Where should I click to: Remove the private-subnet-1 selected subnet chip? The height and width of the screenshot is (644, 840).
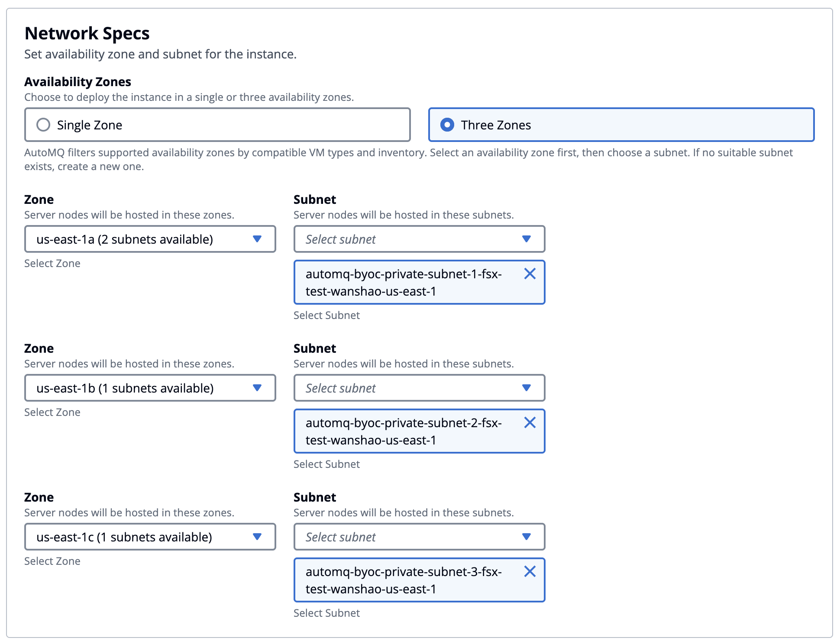point(530,274)
